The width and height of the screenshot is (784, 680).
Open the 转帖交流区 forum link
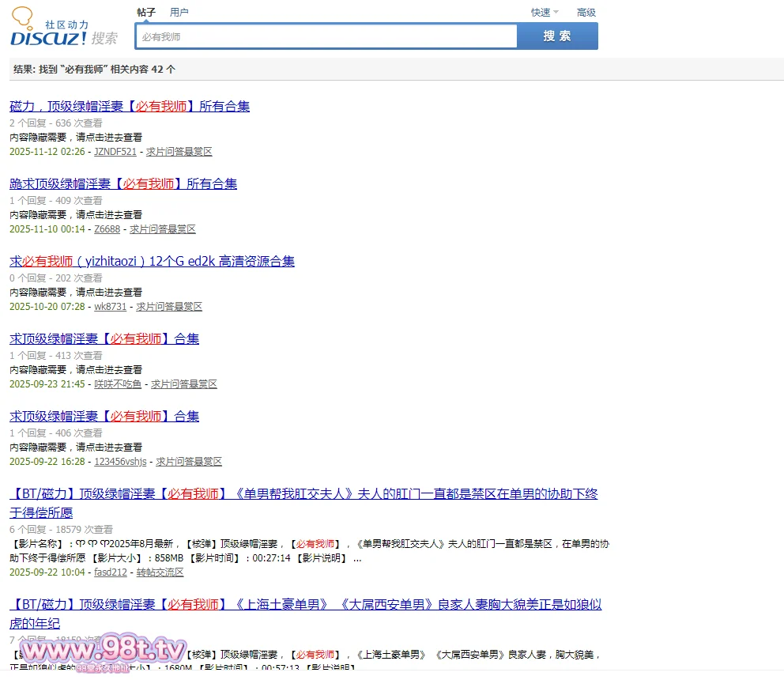click(x=160, y=572)
